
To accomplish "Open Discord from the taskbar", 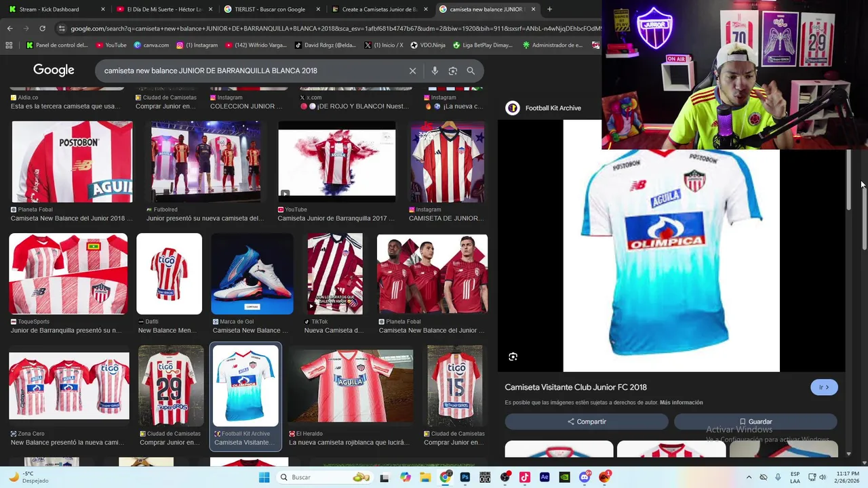I will point(585,477).
